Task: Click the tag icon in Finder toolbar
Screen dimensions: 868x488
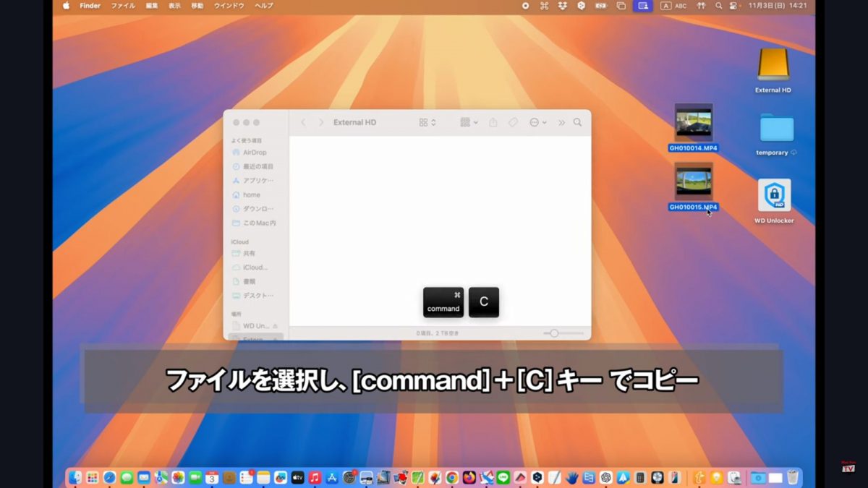Action: tap(513, 123)
